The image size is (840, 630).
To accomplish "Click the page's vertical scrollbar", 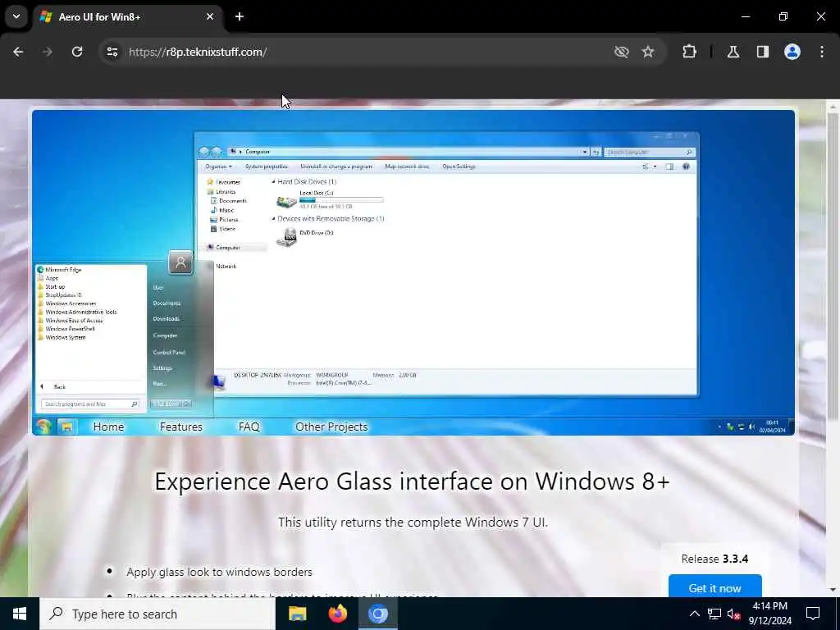I will click(833, 267).
